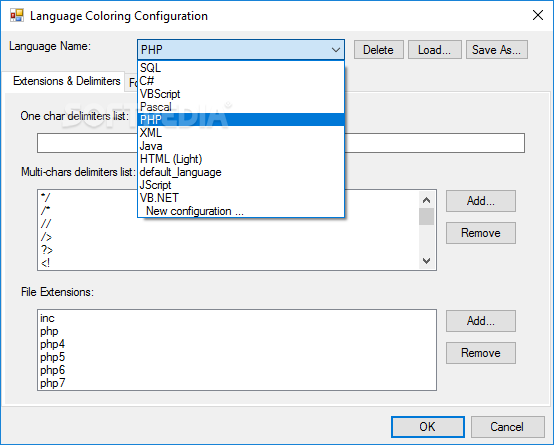Image resolution: width=554 pixels, height=445 pixels.
Task: Click the Delete language button
Action: pos(379,50)
